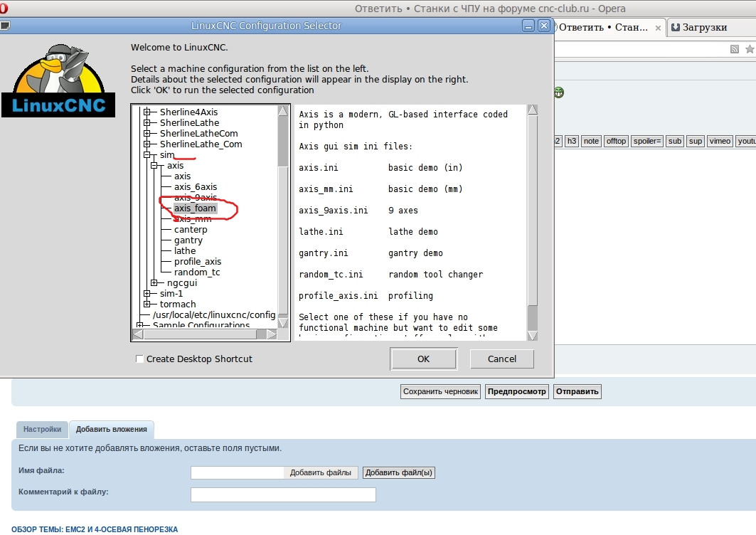Collapse the sim tree node
The width and height of the screenshot is (756, 535).
pyautogui.click(x=147, y=155)
